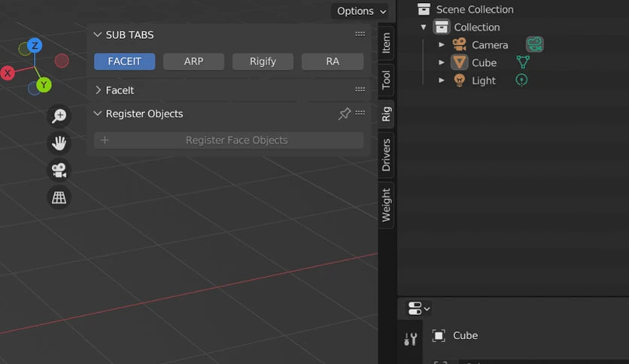
Task: Open the Tool properties wrench icon
Action: pos(410,339)
